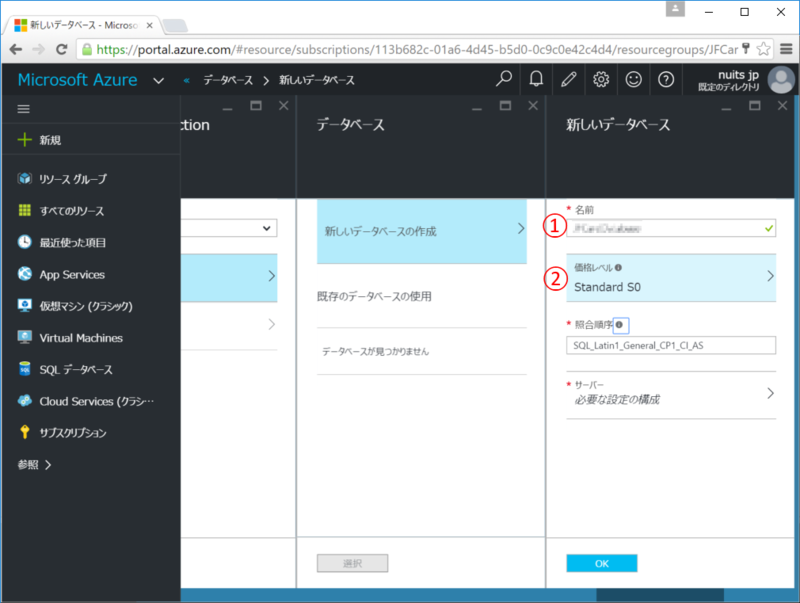Viewport: 800px width, 603px height.
Task: Expand 参照 browse chevron in sidebar
Action: click(48, 465)
